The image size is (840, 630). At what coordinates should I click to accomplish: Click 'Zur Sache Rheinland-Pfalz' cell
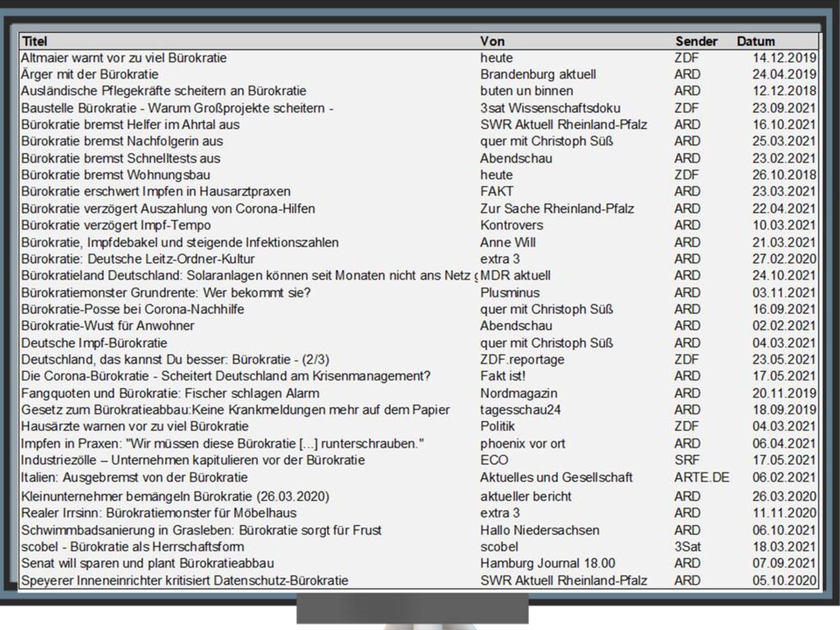(557, 209)
